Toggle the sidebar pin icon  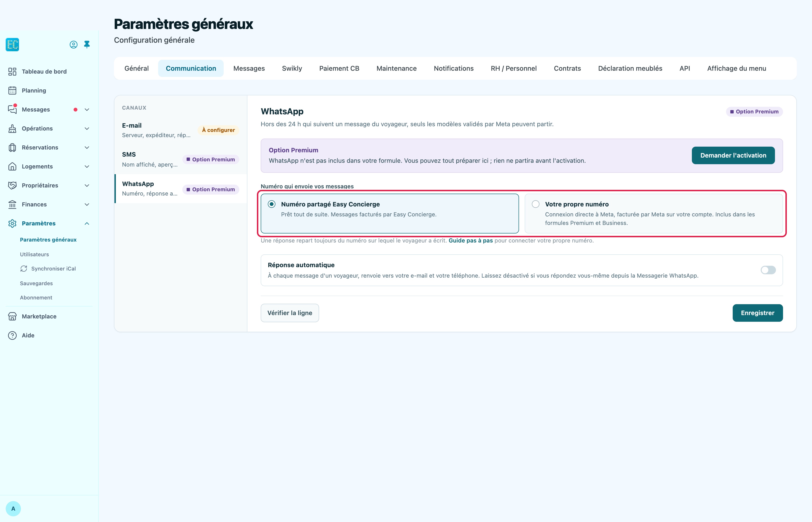click(x=87, y=44)
